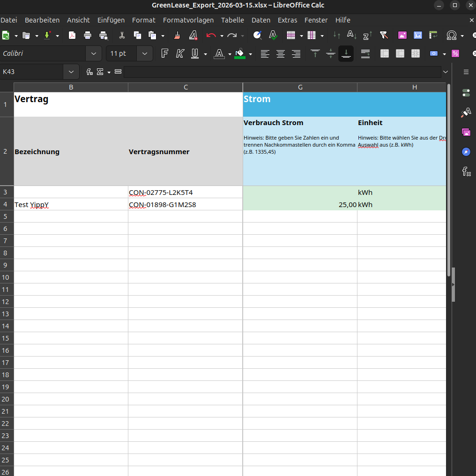Open the font size dropdown
476x476 pixels.
click(x=145, y=53)
